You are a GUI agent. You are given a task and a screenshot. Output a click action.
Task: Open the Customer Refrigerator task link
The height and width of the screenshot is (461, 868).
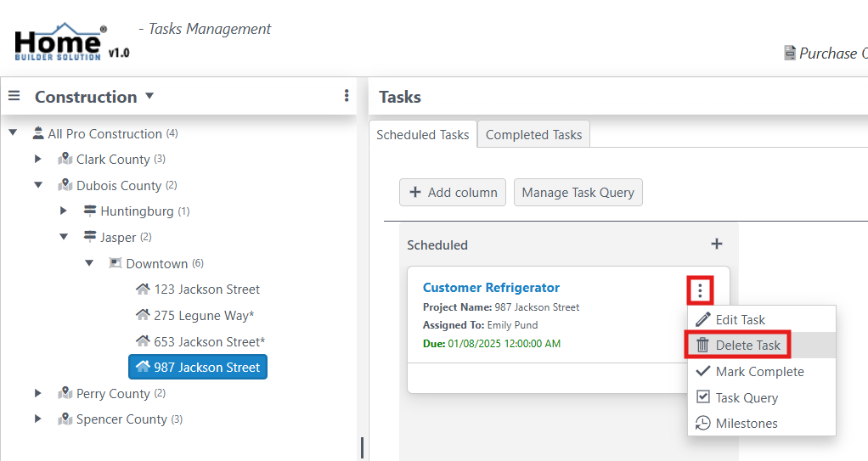click(491, 288)
